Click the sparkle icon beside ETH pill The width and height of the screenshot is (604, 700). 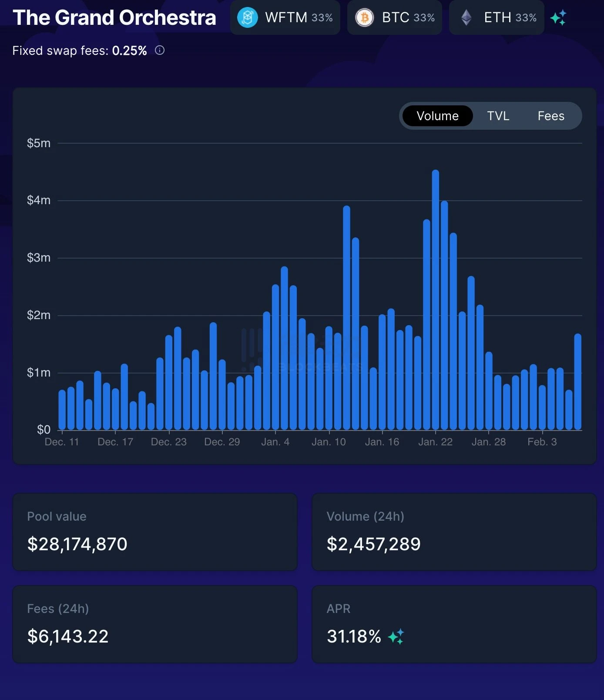coord(558,17)
